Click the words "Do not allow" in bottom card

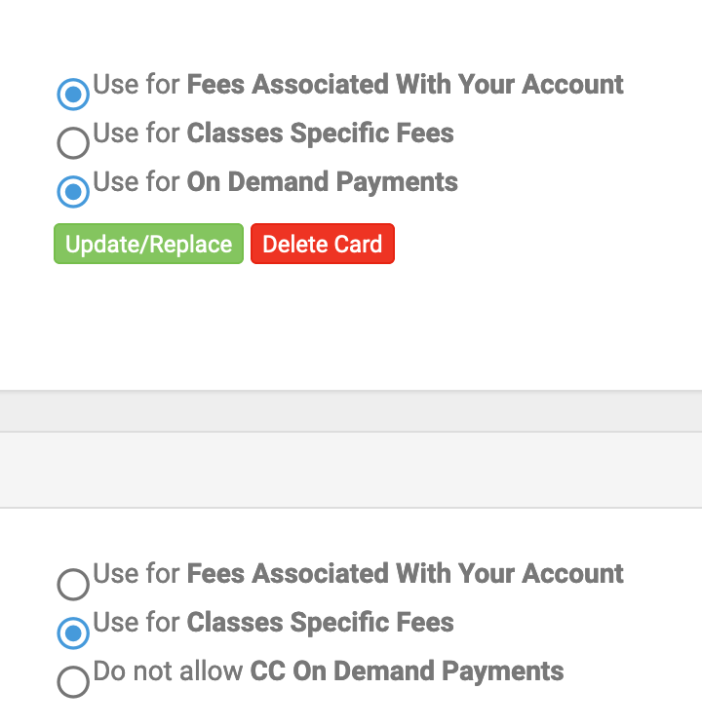pyautogui.click(x=169, y=671)
